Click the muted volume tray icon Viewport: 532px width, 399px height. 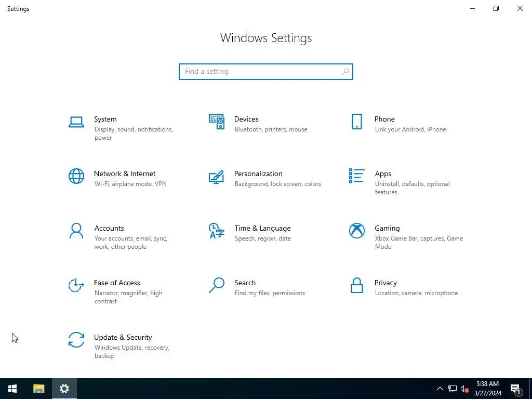465,389
